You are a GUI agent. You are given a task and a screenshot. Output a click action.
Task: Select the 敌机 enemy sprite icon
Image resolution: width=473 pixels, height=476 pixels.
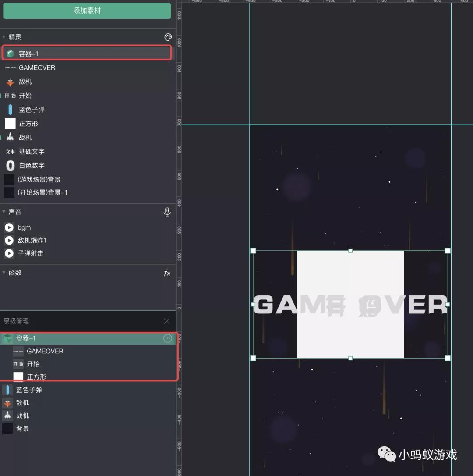pos(10,82)
